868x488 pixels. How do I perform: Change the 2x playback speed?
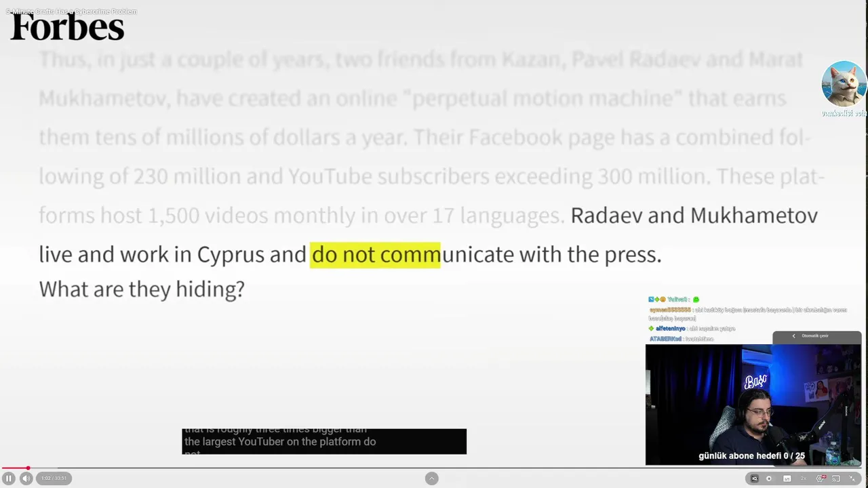(x=804, y=479)
